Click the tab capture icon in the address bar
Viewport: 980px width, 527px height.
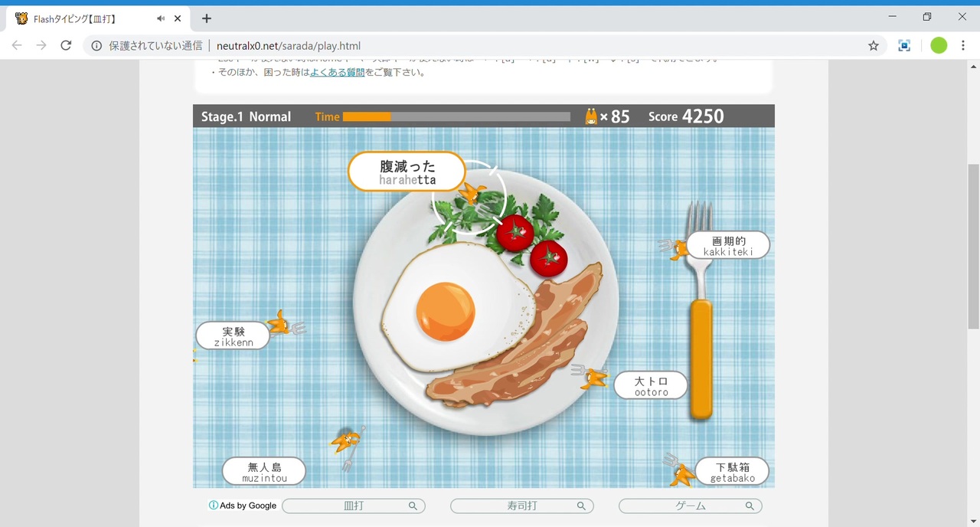pos(904,45)
